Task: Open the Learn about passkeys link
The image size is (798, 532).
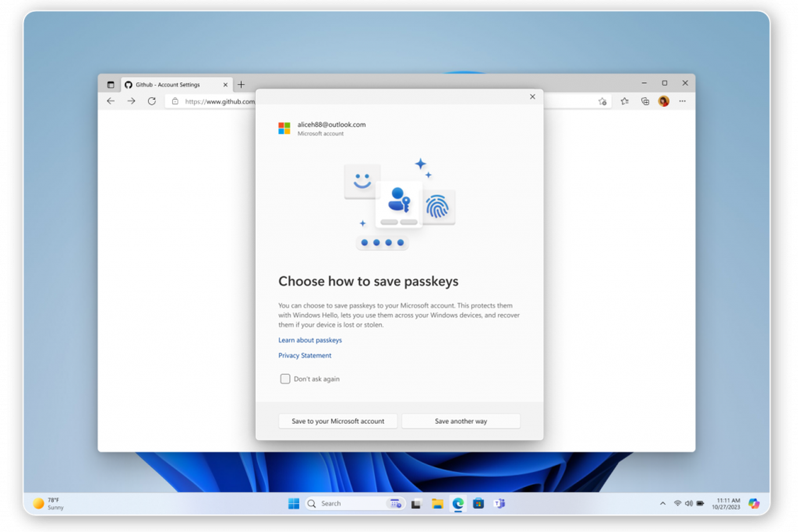Action: (310, 340)
